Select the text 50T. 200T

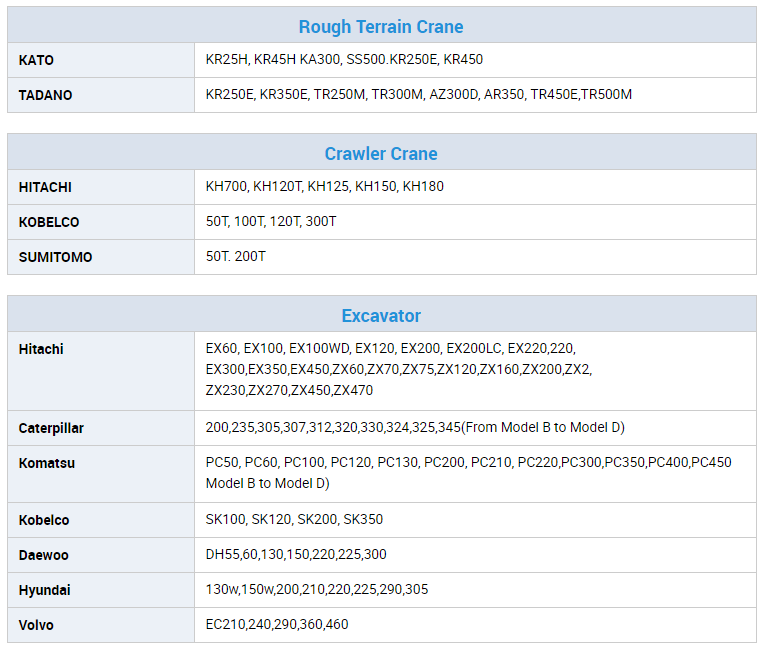tap(236, 256)
